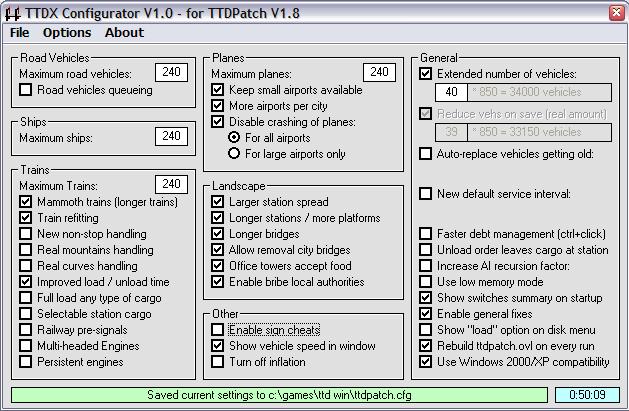The image size is (629, 411).
Task: Edit the Maximum road vehicles field
Action: (x=171, y=72)
